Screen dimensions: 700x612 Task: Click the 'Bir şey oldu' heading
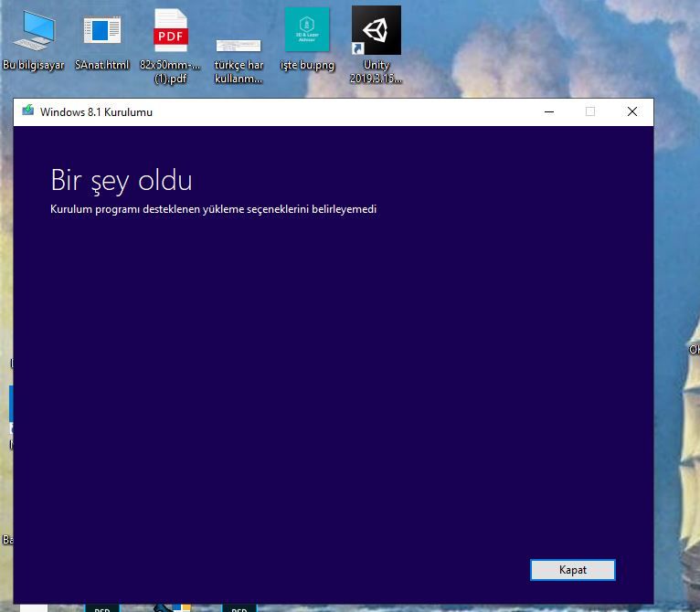(122, 181)
